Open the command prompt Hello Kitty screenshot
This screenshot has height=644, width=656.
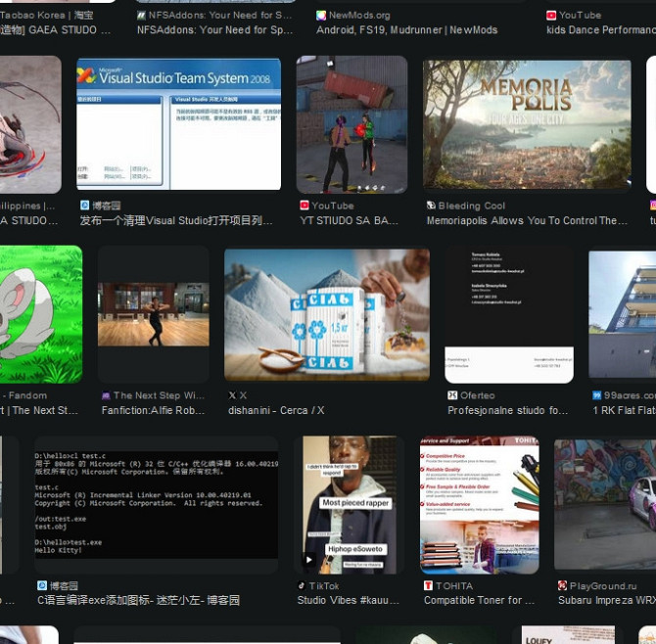156,504
